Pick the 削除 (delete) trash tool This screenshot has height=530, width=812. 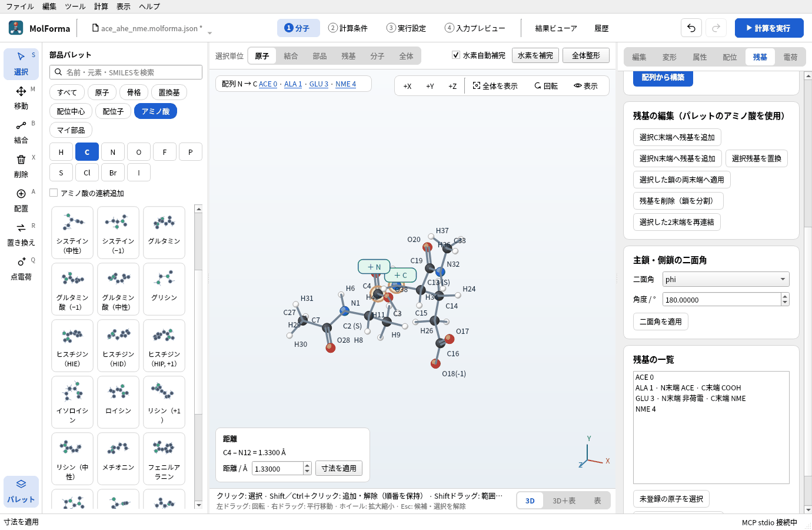pos(21,166)
